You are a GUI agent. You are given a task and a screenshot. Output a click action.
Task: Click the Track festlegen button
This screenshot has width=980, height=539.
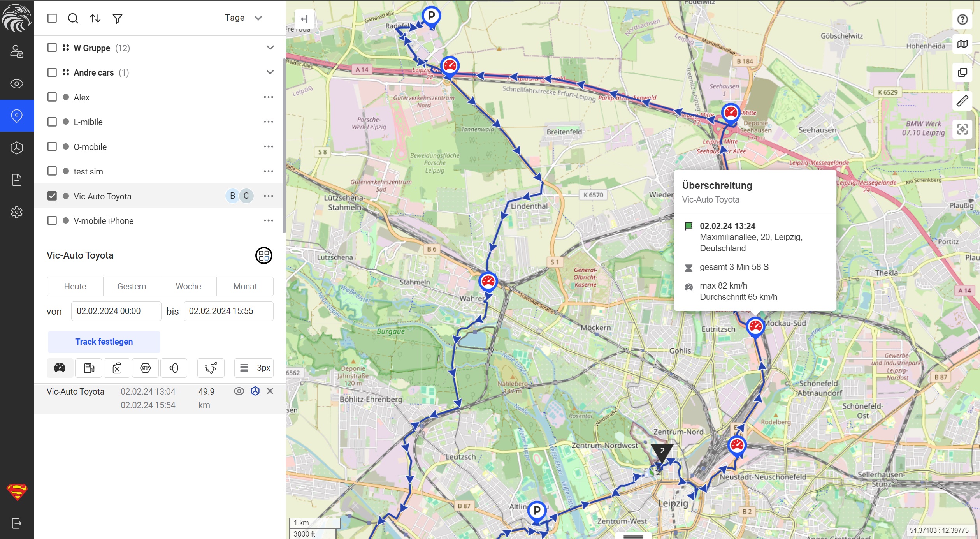point(104,342)
